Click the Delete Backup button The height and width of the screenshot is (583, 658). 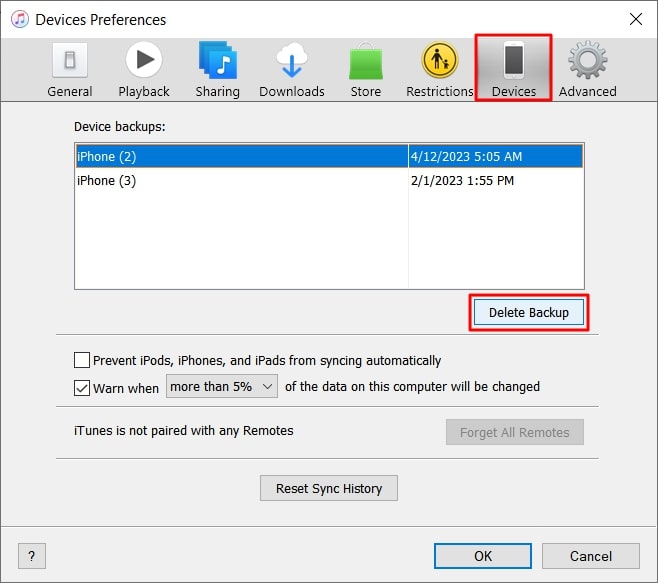click(529, 312)
